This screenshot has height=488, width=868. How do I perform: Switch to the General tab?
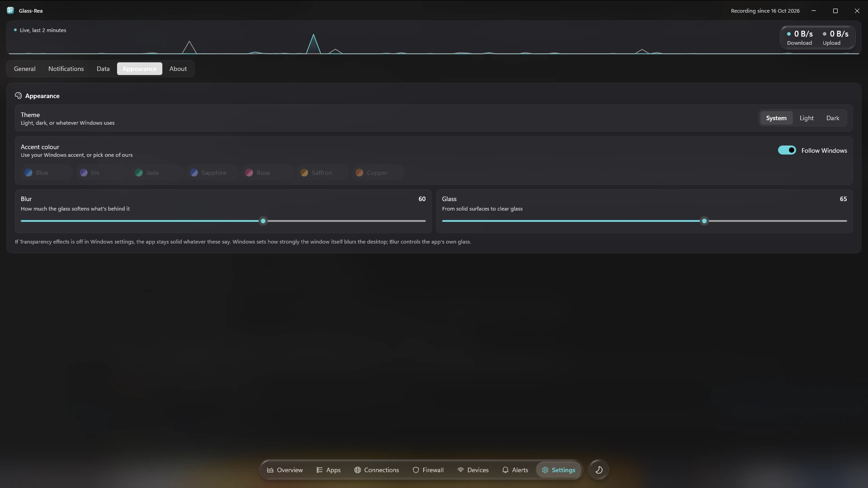pyautogui.click(x=25, y=69)
